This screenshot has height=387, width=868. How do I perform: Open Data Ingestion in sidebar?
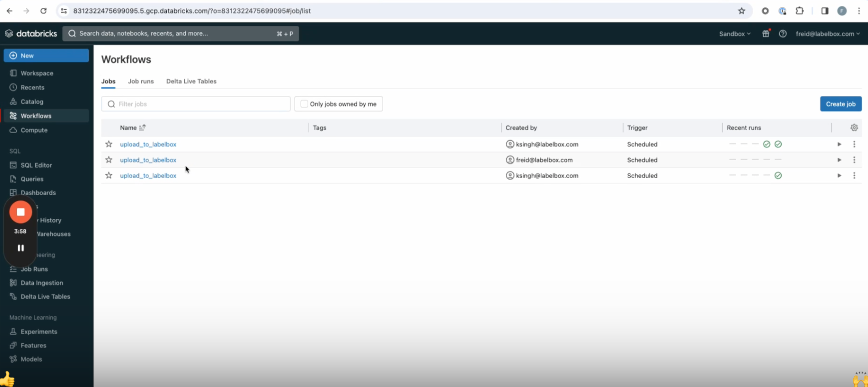click(46, 282)
